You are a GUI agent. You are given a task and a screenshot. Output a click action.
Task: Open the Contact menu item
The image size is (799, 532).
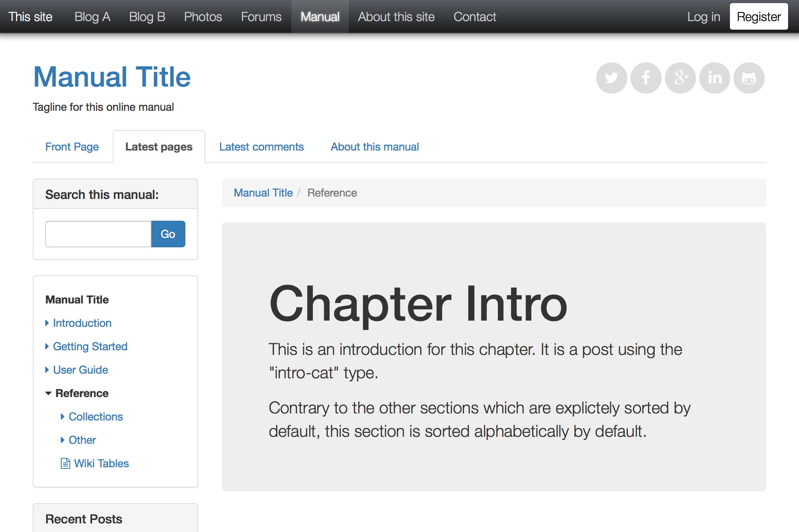point(475,17)
